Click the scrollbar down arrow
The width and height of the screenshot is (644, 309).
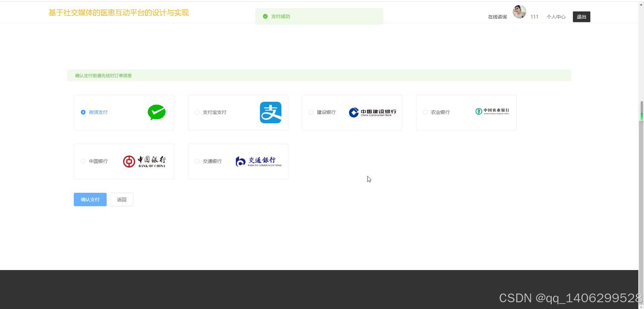[641, 307]
